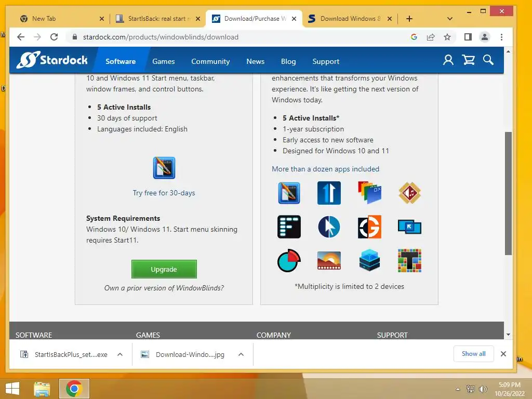Open the Games menu

[x=164, y=61]
